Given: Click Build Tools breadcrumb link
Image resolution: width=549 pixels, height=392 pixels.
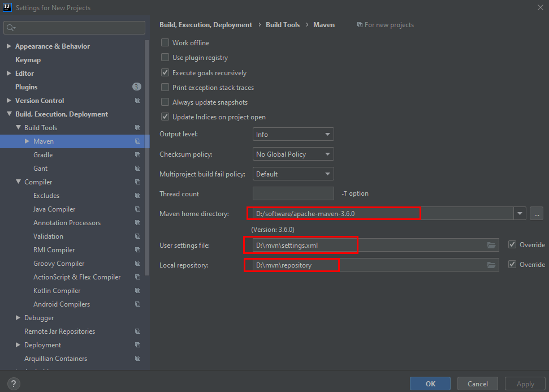Looking at the screenshot, I should [x=283, y=25].
